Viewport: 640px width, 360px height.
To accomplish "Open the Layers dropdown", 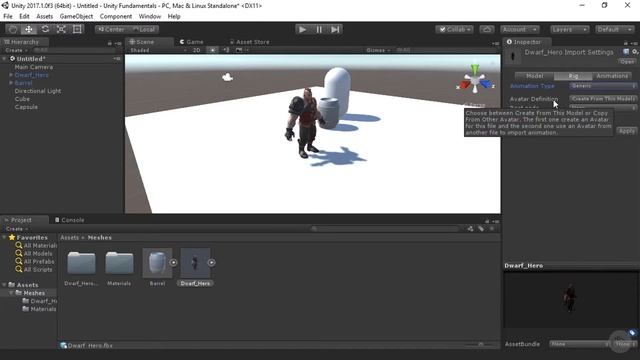I will [x=569, y=29].
